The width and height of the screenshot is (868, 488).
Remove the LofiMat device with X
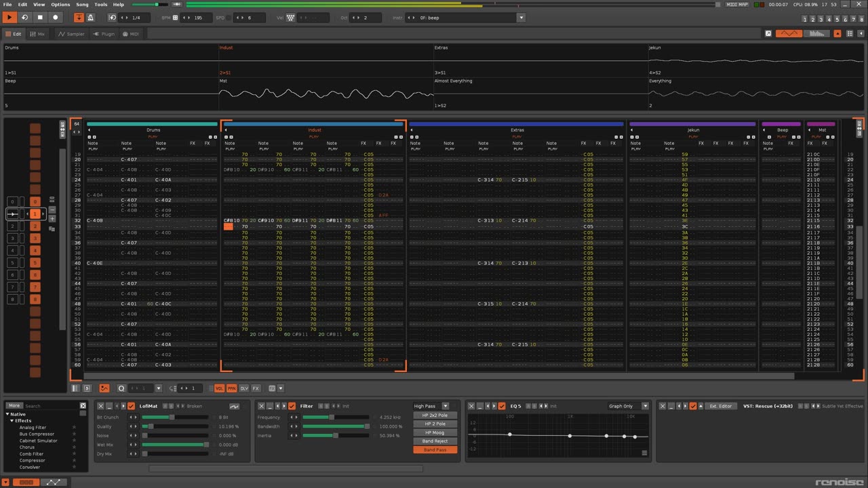click(x=100, y=406)
